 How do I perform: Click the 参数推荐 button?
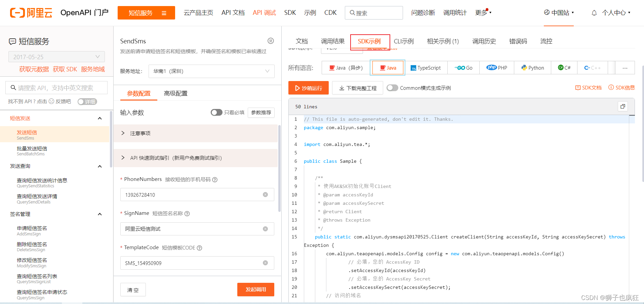pos(261,112)
